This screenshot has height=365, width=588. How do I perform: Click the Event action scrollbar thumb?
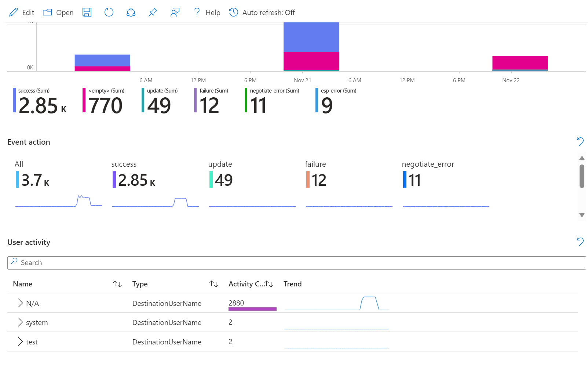coord(582,176)
